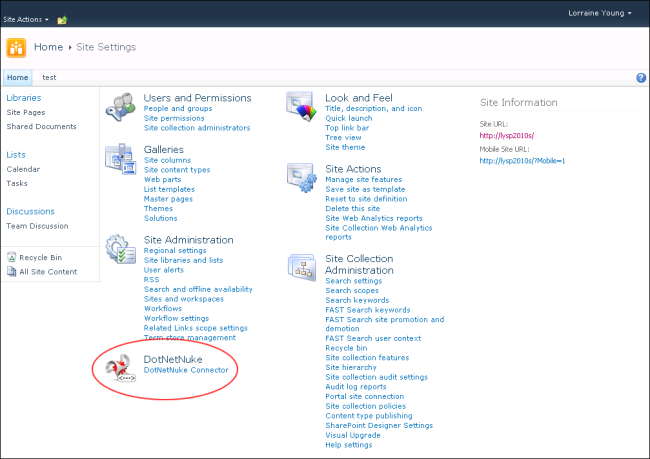
Task: Click the Site Administration gear checklist icon
Action: tap(121, 249)
